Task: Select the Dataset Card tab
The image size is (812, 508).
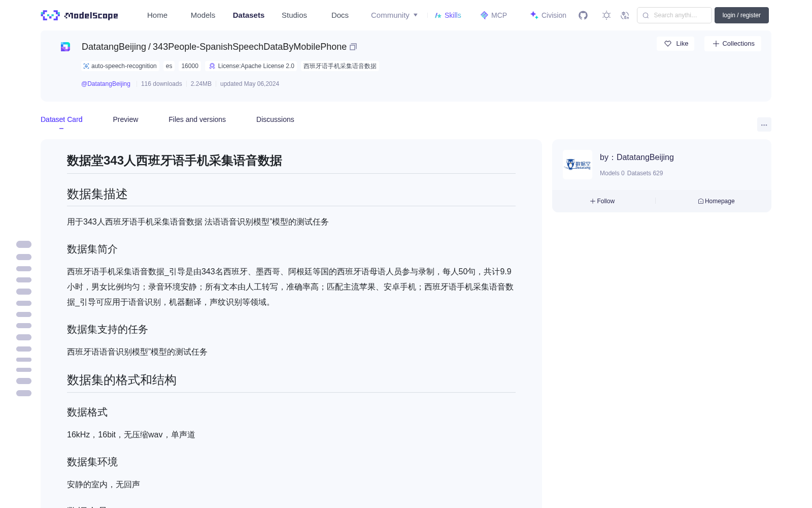Action: (x=61, y=119)
